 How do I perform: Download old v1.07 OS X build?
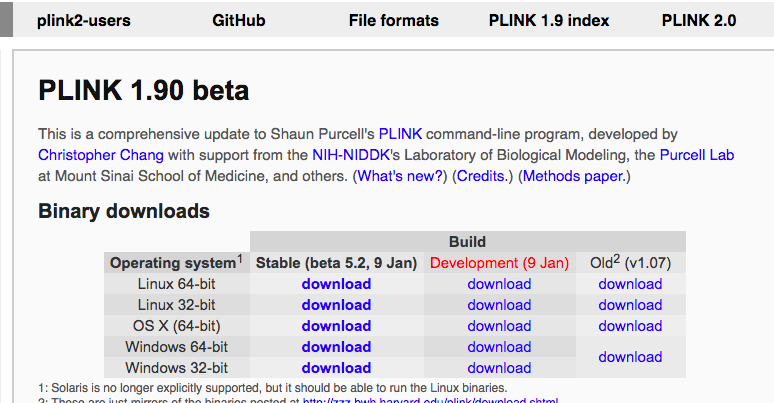630,326
